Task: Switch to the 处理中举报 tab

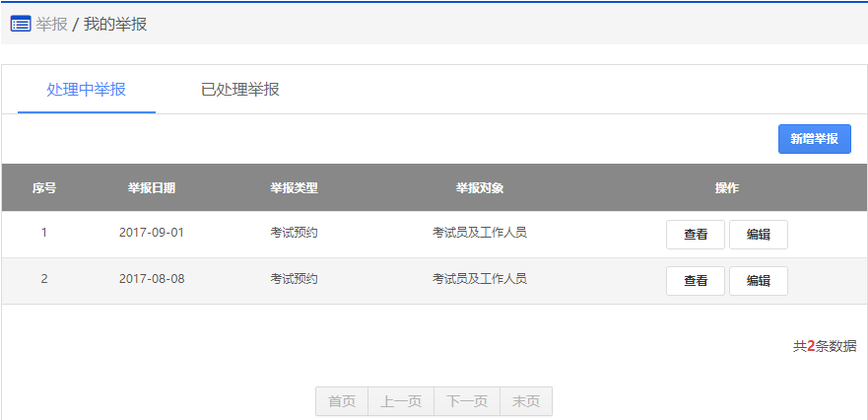Action: (x=87, y=90)
